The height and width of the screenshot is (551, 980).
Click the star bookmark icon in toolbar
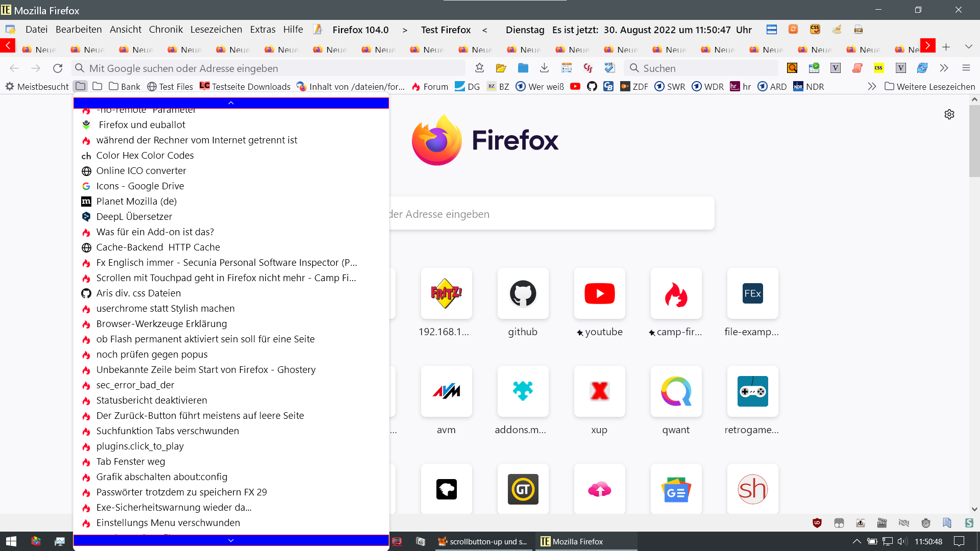(x=479, y=68)
